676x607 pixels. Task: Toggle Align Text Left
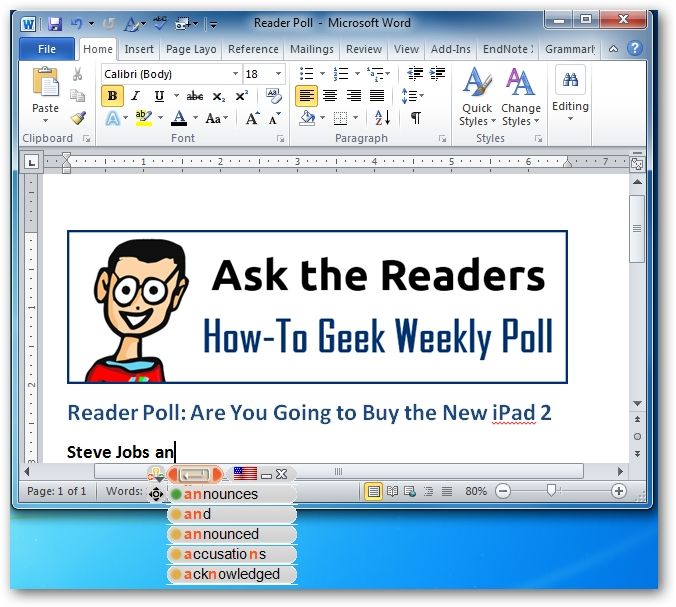click(306, 96)
